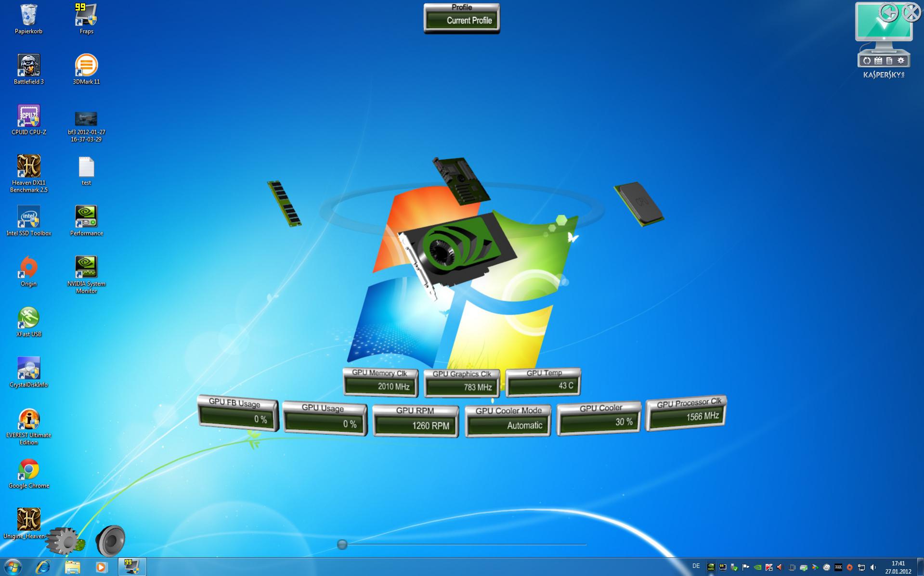Viewport: 924px width, 576px height.
Task: Click the GPU Graphics Clk 783 MHz gauge
Action: click(462, 383)
